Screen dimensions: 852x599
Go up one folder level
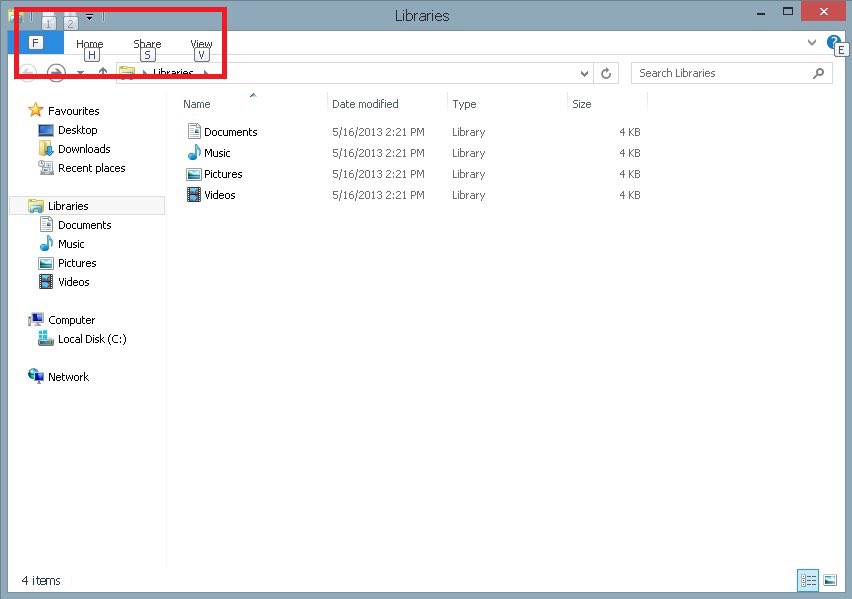[x=103, y=72]
